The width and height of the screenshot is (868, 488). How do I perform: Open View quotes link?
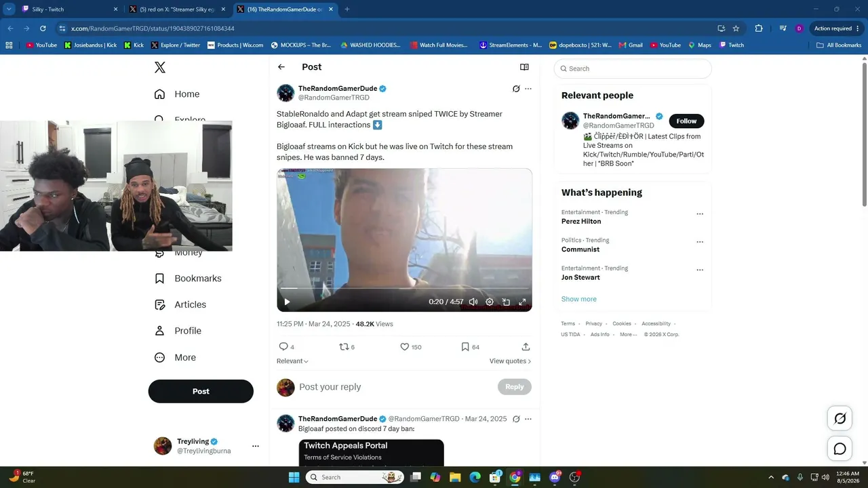pos(510,361)
